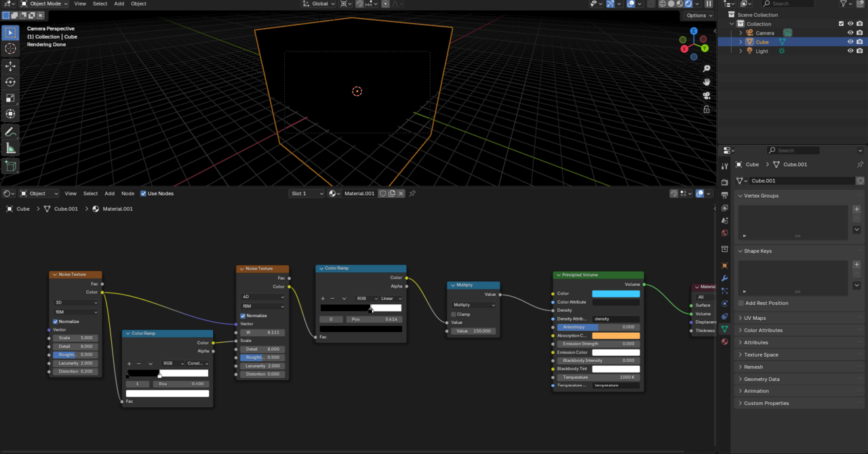Open the Modifiers wrench tab
The height and width of the screenshot is (454, 868).
coord(724,278)
